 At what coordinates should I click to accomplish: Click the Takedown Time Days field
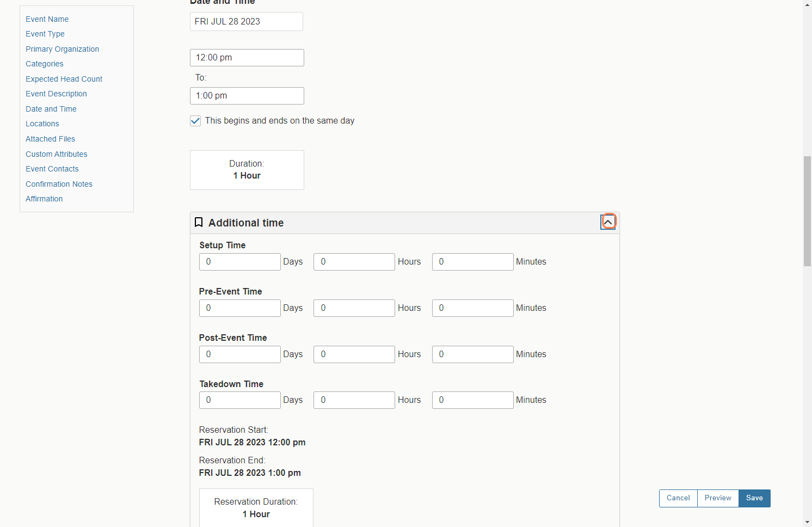click(240, 400)
